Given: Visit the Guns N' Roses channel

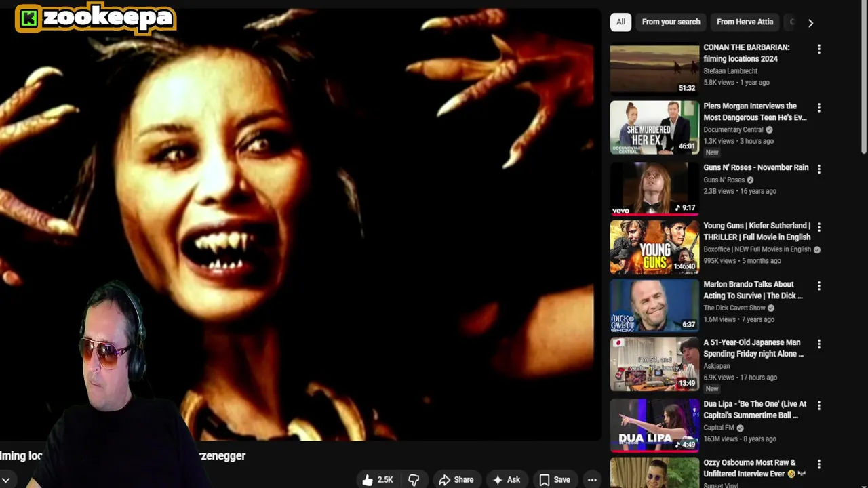Looking at the screenshot, I should pyautogui.click(x=724, y=180).
